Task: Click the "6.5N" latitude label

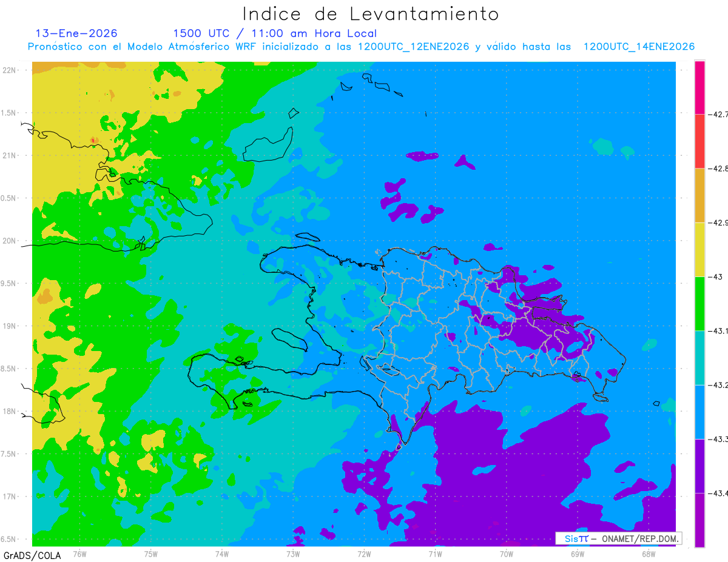Action: coord(8,539)
